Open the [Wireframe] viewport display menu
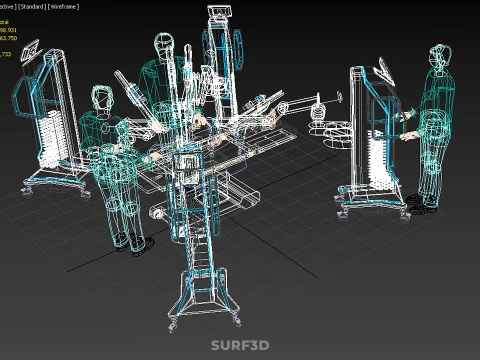This screenshot has height=360, width=480. (63, 7)
